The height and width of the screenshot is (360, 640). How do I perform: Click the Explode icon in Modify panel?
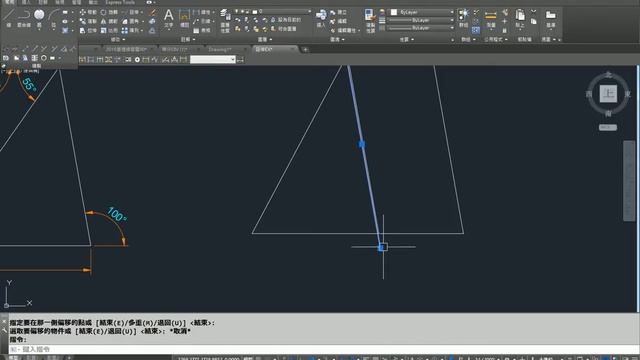click(x=152, y=21)
